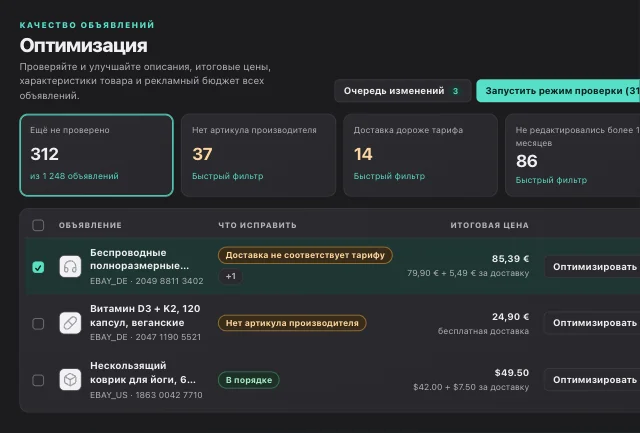Click the Итоговая цена column header
The height and width of the screenshot is (433, 640).
(489, 225)
